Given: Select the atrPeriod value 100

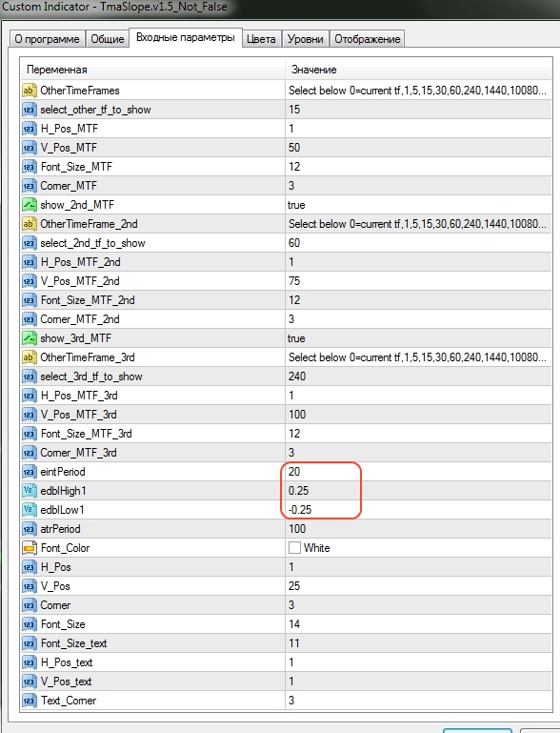Looking at the screenshot, I should pyautogui.click(x=297, y=529).
